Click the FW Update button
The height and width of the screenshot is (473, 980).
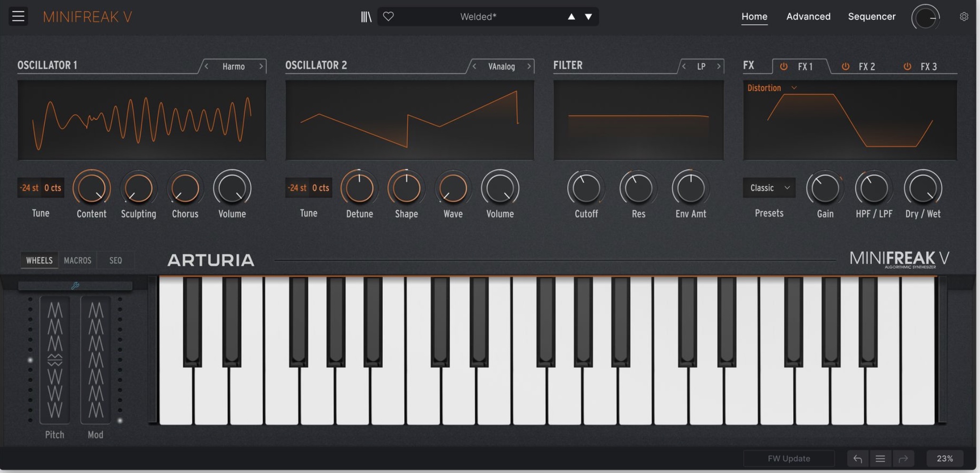(x=788, y=458)
